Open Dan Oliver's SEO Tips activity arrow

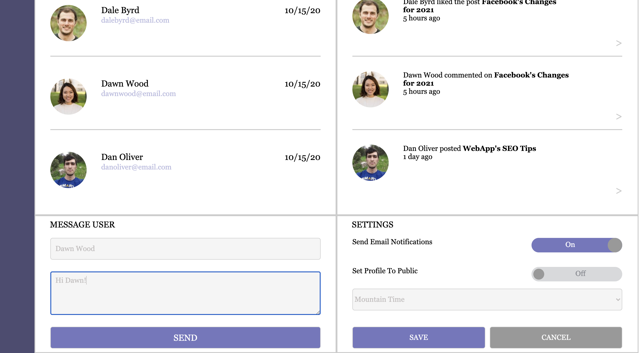(x=619, y=191)
